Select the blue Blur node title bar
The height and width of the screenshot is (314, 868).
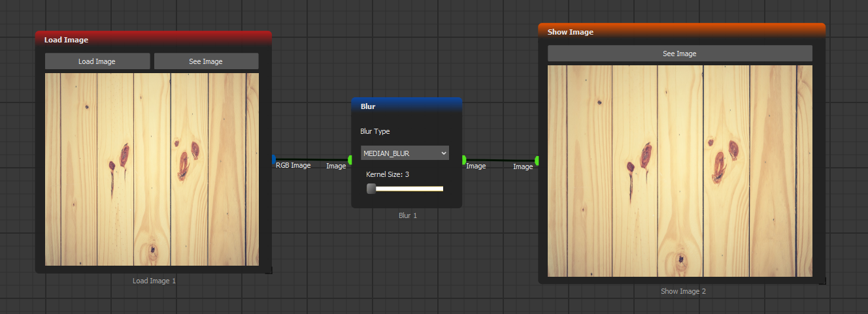tap(407, 106)
